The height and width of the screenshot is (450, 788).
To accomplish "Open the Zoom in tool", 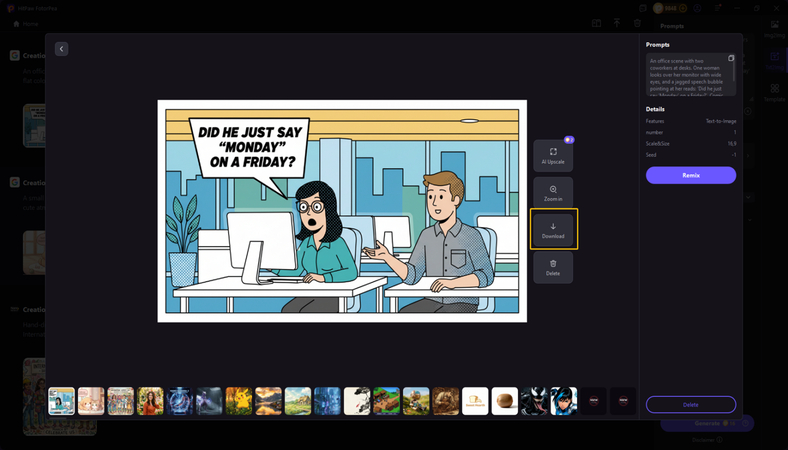I will point(553,193).
